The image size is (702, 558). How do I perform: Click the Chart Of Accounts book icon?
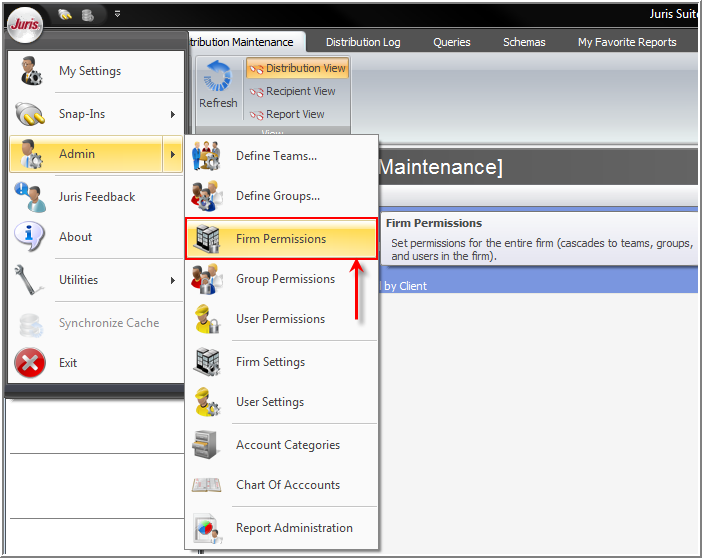[x=207, y=485]
